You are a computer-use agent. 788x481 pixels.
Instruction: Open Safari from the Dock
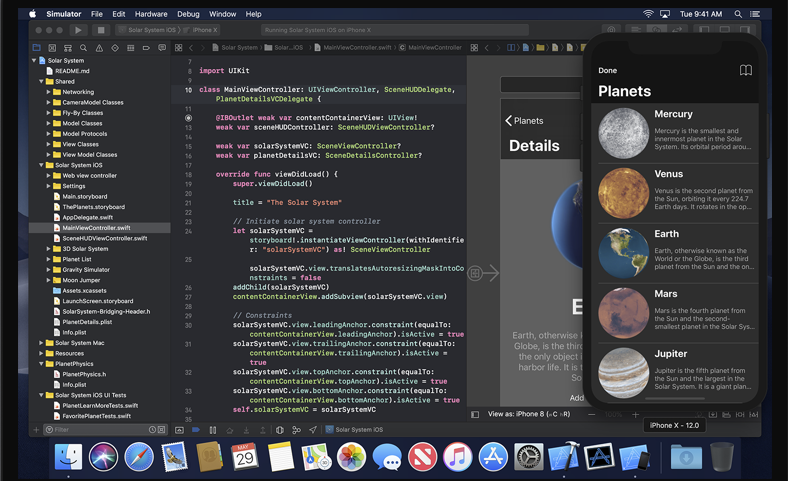pyautogui.click(x=139, y=457)
